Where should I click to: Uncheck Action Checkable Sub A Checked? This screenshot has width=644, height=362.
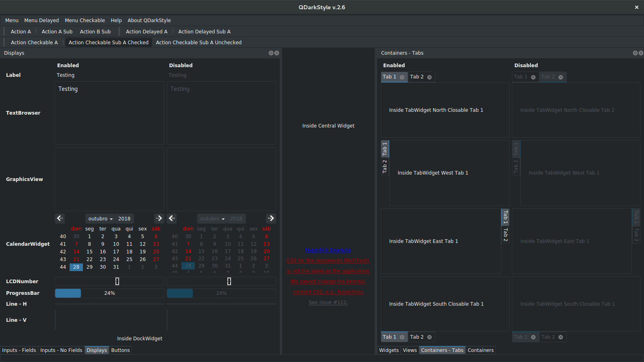109,43
